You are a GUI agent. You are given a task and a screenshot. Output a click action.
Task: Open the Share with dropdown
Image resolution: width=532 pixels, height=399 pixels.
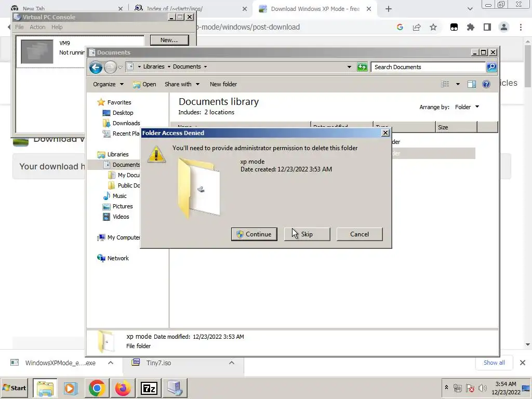182,84
